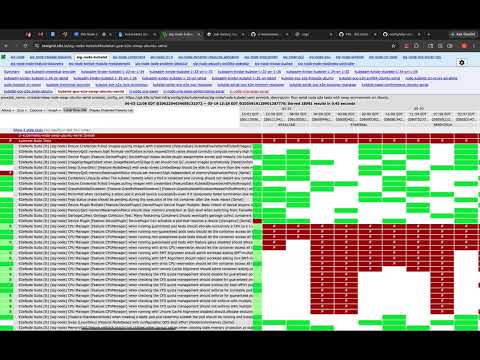Click the green TestGrid logo

[x=4, y=57]
